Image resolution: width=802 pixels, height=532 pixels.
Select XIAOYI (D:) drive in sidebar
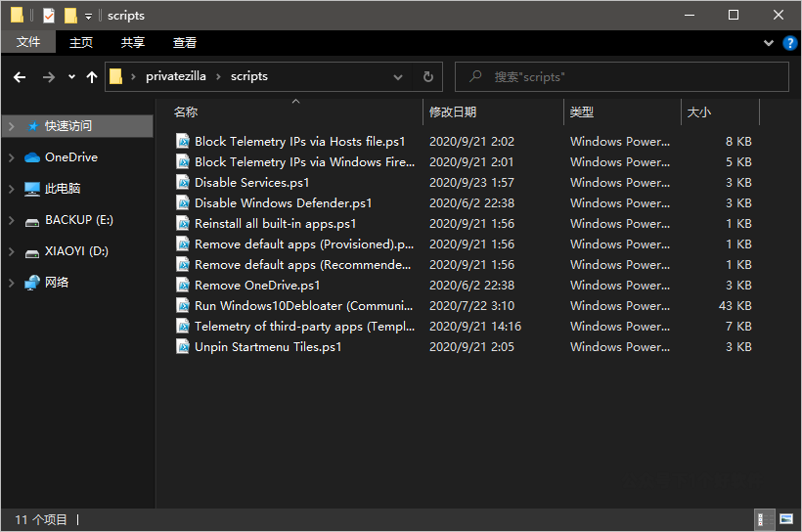coord(76,251)
